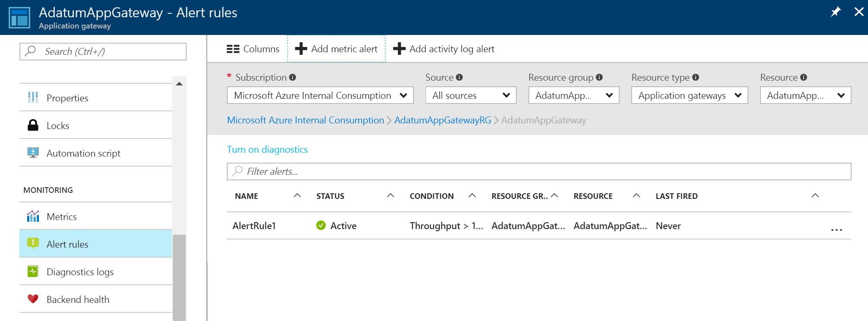
Task: Open the Subscription dropdown
Action: pyautogui.click(x=320, y=95)
